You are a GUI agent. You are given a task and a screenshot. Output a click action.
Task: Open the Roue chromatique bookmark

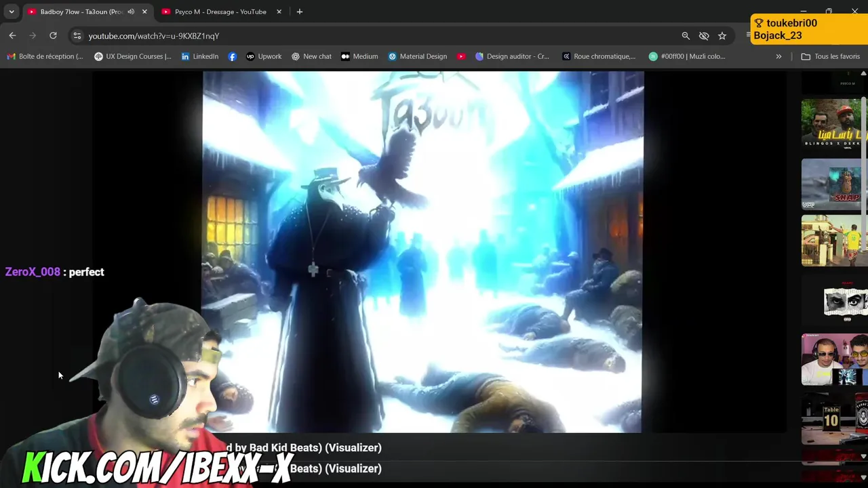(x=599, y=56)
